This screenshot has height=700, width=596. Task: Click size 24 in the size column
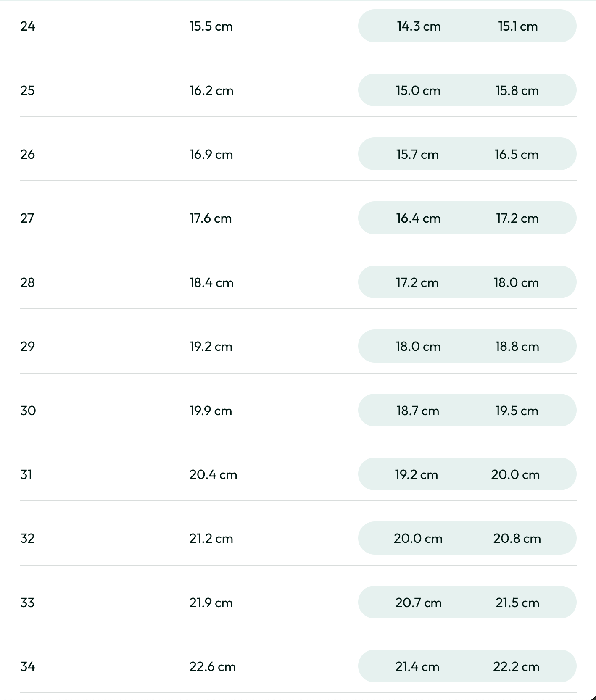pyautogui.click(x=28, y=26)
